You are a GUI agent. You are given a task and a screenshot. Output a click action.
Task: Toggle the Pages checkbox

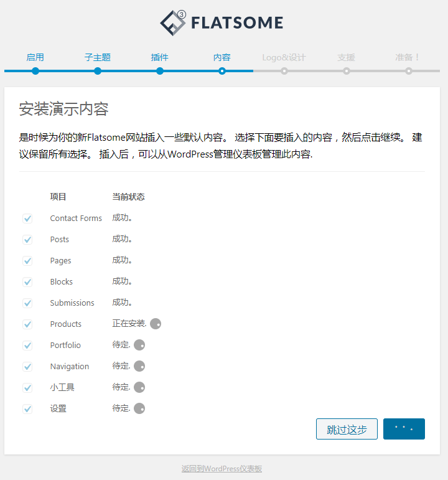(27, 261)
